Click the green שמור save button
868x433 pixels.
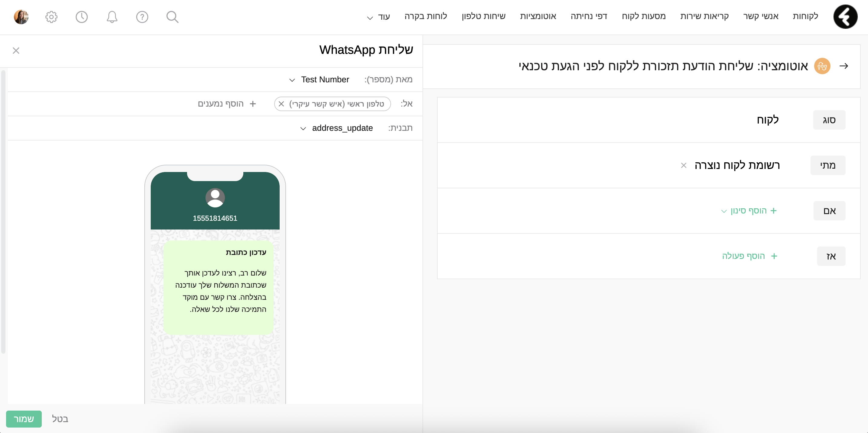coord(24,419)
